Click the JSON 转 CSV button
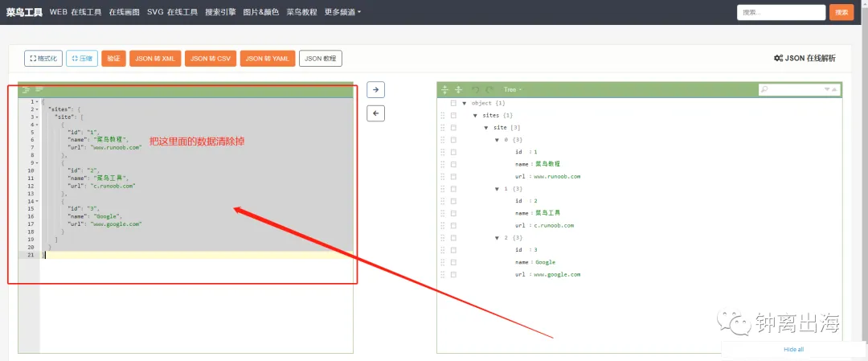The image size is (868, 361). (x=211, y=58)
